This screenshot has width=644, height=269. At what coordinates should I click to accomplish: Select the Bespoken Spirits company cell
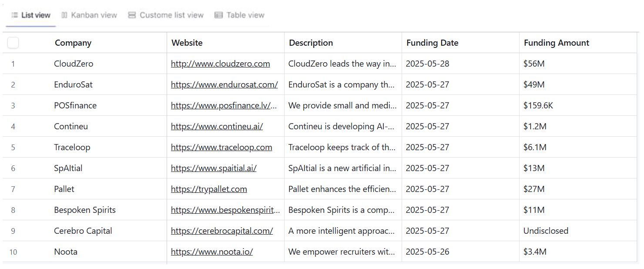(x=85, y=210)
